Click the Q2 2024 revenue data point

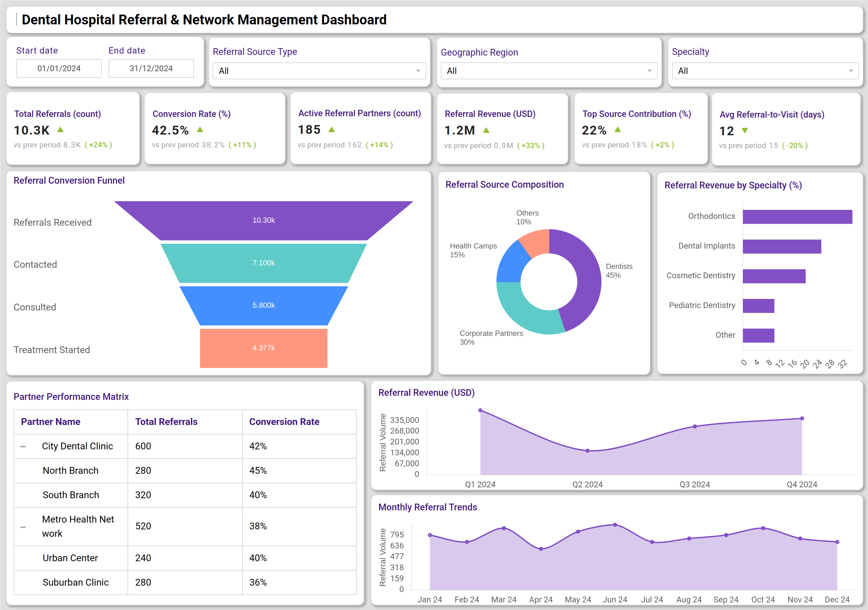click(x=588, y=451)
